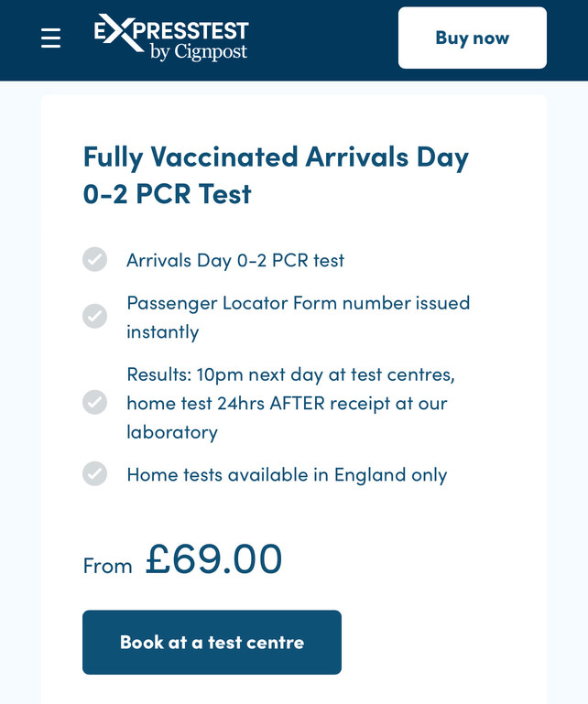The height and width of the screenshot is (704, 588).
Task: Click the word 'laboratory' in results text
Action: coord(172,432)
